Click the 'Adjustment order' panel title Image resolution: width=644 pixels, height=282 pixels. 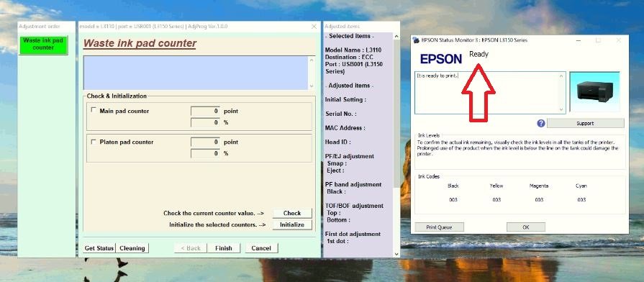point(40,27)
